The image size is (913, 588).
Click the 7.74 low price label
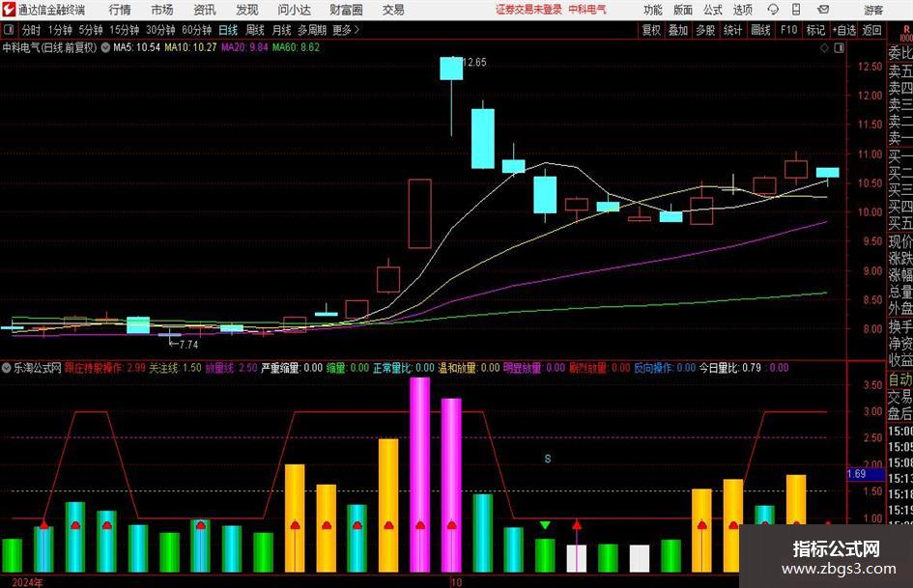(x=188, y=344)
